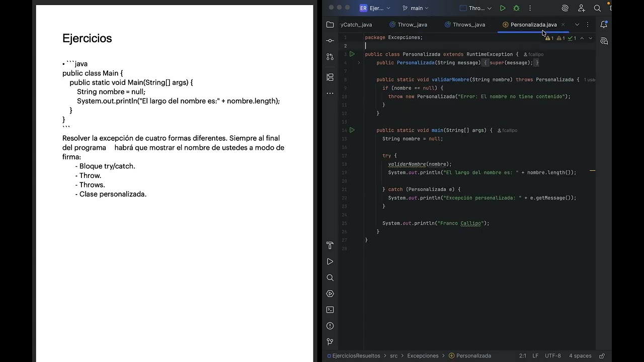Click the usages hint after validarNombre declaration

[590, 79]
